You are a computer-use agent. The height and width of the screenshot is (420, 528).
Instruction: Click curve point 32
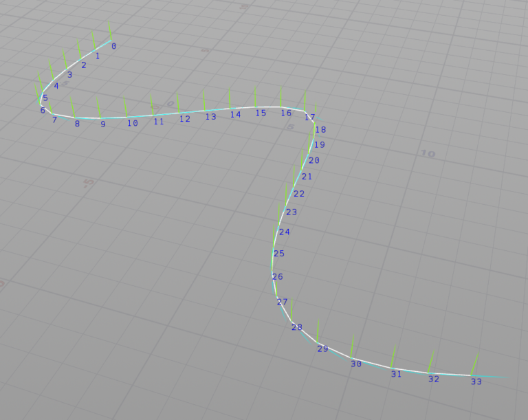429,373
